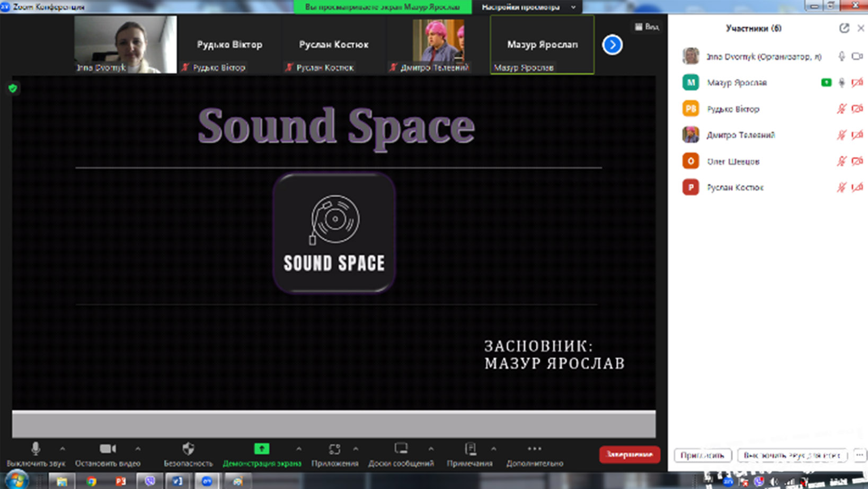Screen dimensions: 868x489
Task: Click the Вид view layout button
Action: (646, 27)
